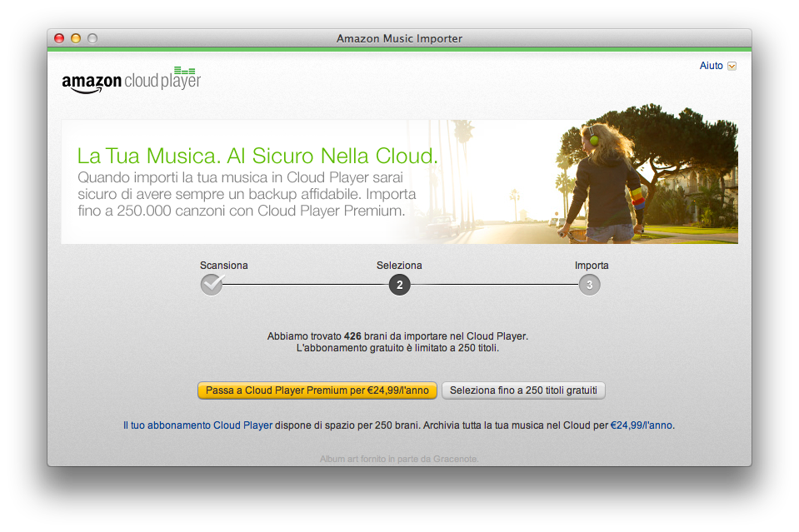The height and width of the screenshot is (532, 799).
Task: Minimize the window with the yellow button
Action: (76, 38)
